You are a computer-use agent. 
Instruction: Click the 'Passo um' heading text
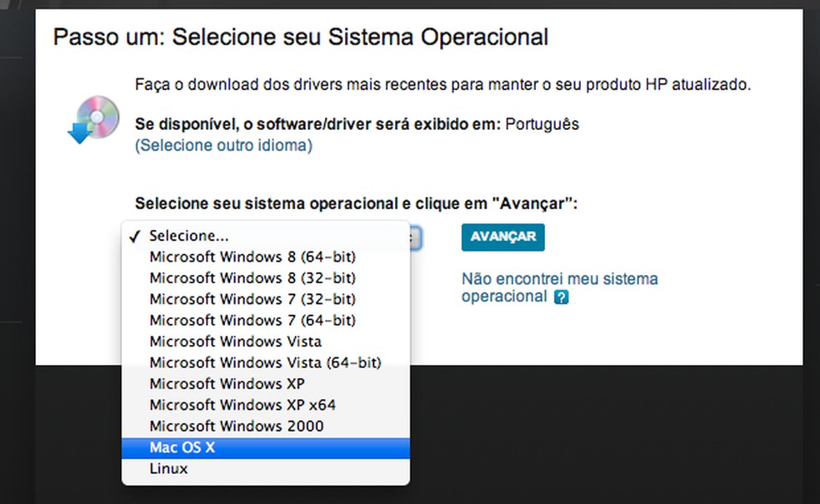(x=300, y=37)
